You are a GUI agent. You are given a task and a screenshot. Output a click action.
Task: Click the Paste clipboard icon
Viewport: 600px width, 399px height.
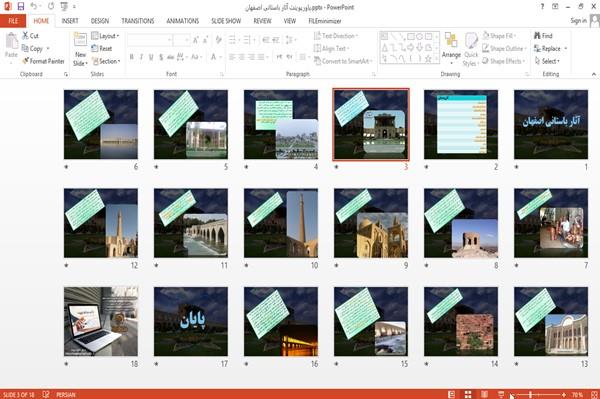coord(11,41)
